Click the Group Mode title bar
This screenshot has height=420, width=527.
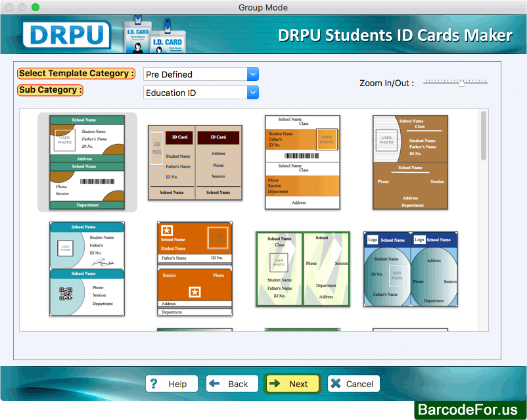263,7
